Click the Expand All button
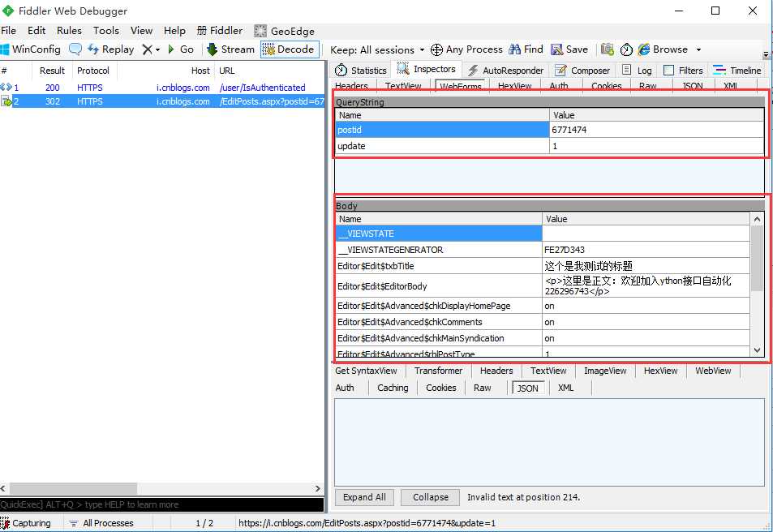Image resolution: width=773 pixels, height=532 pixels. point(364,497)
